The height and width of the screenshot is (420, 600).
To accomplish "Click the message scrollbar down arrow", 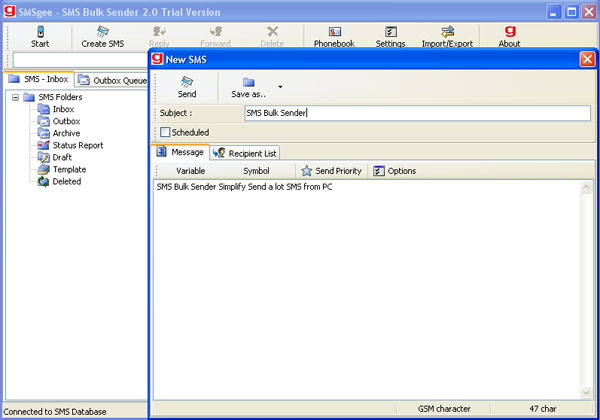I will click(586, 392).
